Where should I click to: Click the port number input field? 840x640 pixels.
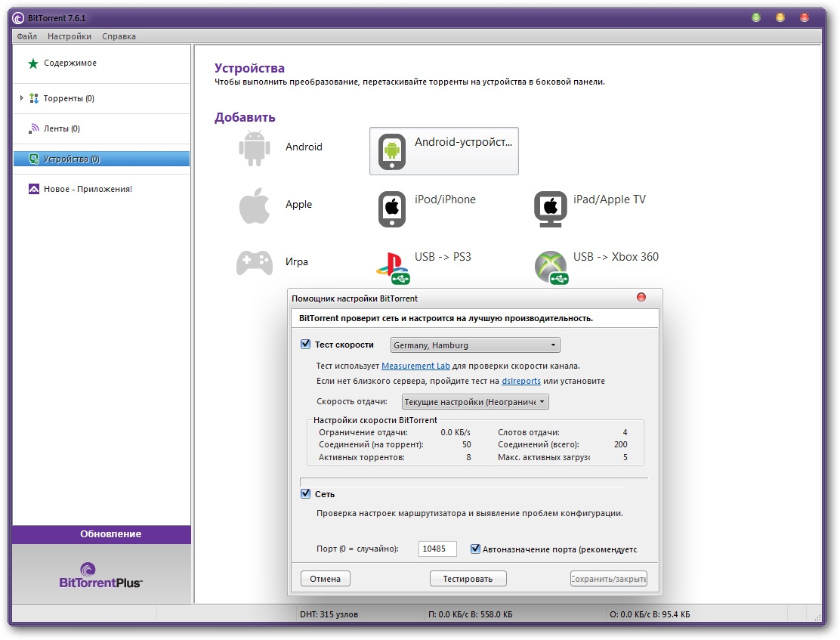coord(437,549)
